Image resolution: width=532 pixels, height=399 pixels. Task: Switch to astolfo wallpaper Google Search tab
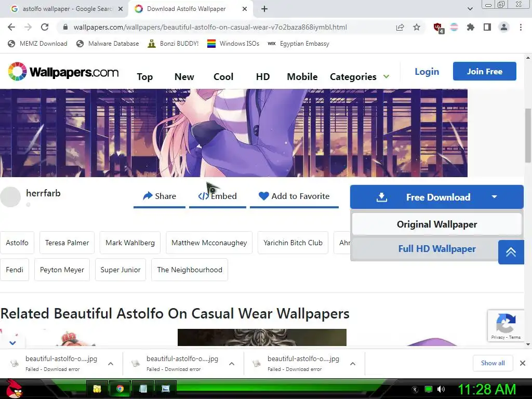coord(64,9)
